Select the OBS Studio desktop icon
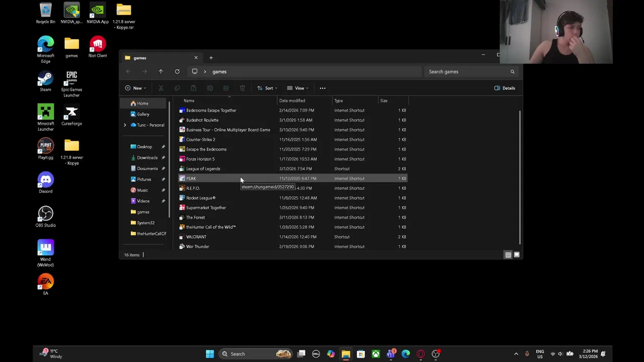This screenshot has width=644, height=362. pyautogui.click(x=45, y=217)
